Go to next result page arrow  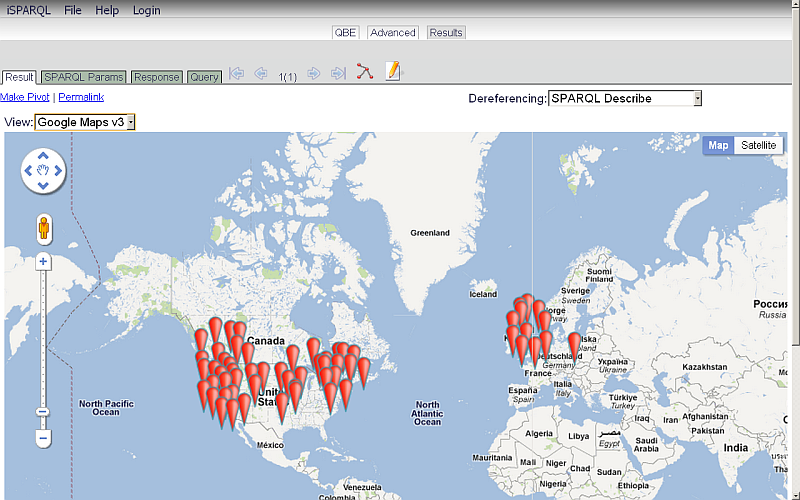click(x=313, y=73)
